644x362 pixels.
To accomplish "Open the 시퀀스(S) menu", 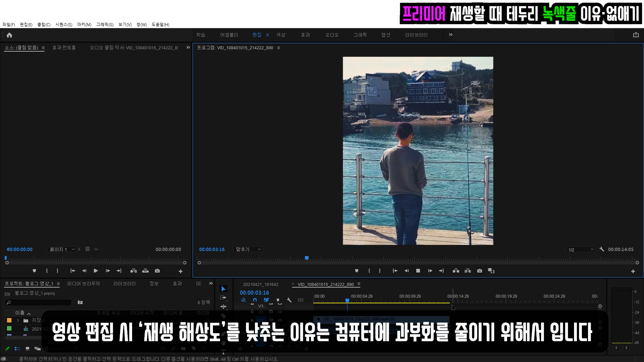I will click(x=64, y=25).
